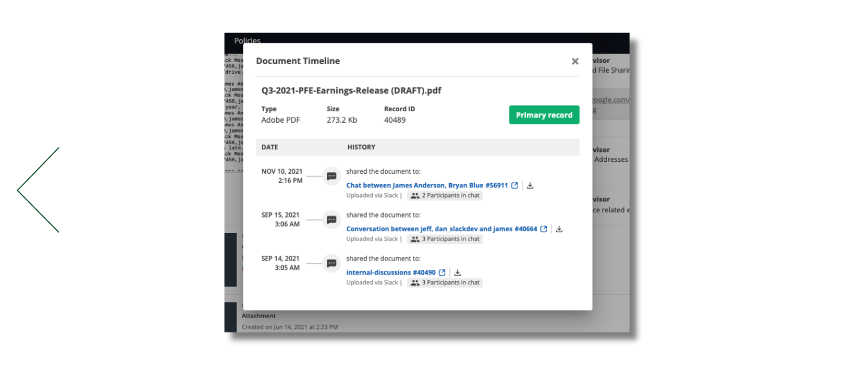Click the Primary record button
Image resolution: width=868 pixels, height=380 pixels.
pos(544,115)
